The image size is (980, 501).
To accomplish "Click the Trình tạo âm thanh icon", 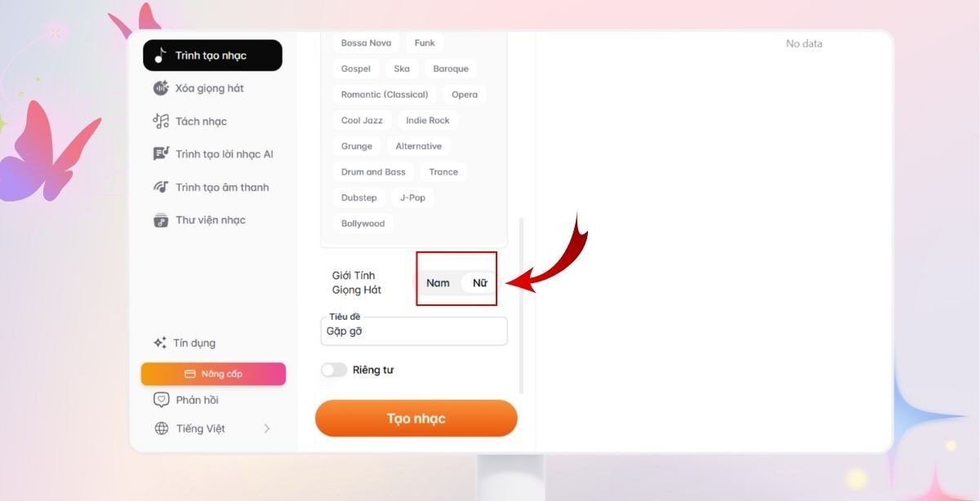I will coord(161,187).
